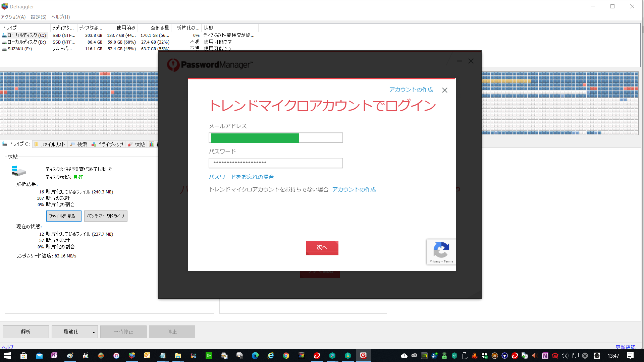Open the 設定(S) menu in Defraggler
Viewport: 644px width, 362px height.
click(x=39, y=17)
